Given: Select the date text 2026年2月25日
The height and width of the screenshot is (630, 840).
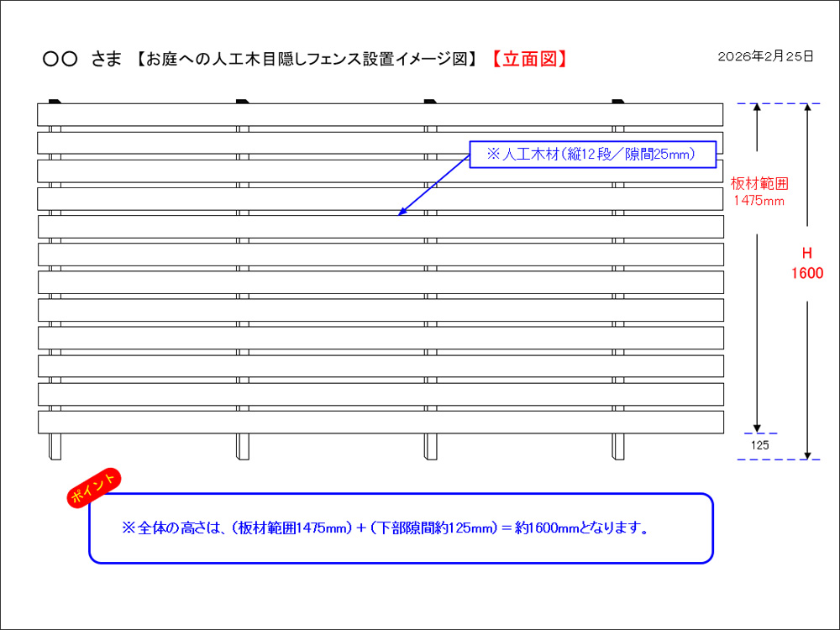Looking at the screenshot, I should pos(765,56).
